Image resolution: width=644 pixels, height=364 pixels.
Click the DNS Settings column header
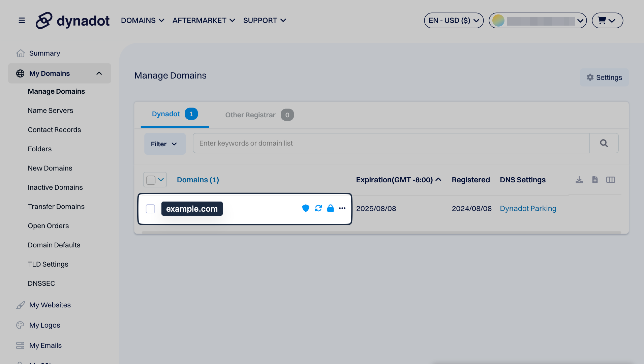pyautogui.click(x=523, y=180)
